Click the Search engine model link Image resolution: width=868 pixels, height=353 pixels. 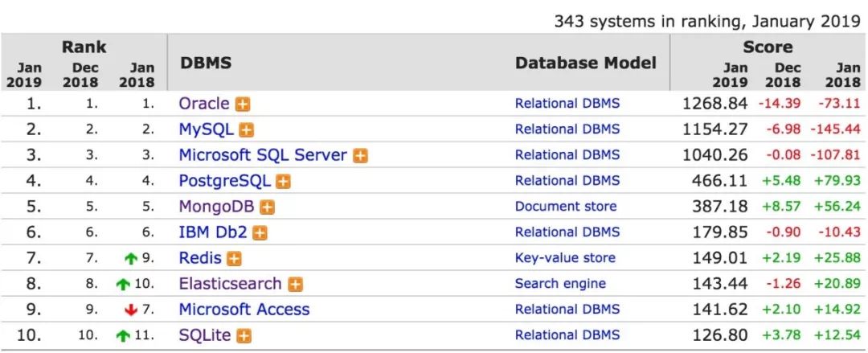coord(560,284)
